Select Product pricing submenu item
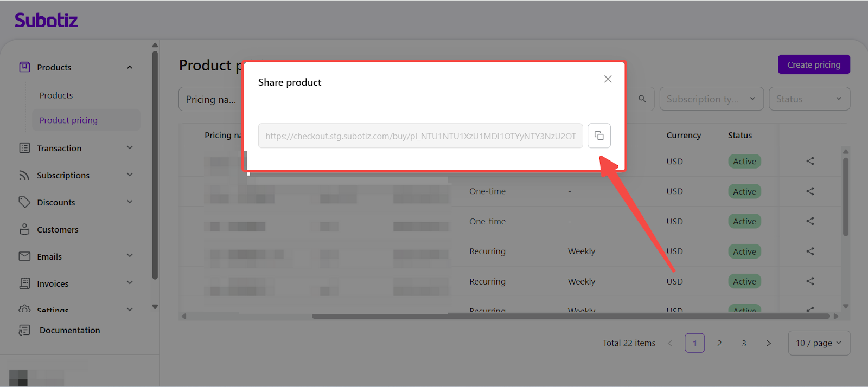 [68, 120]
